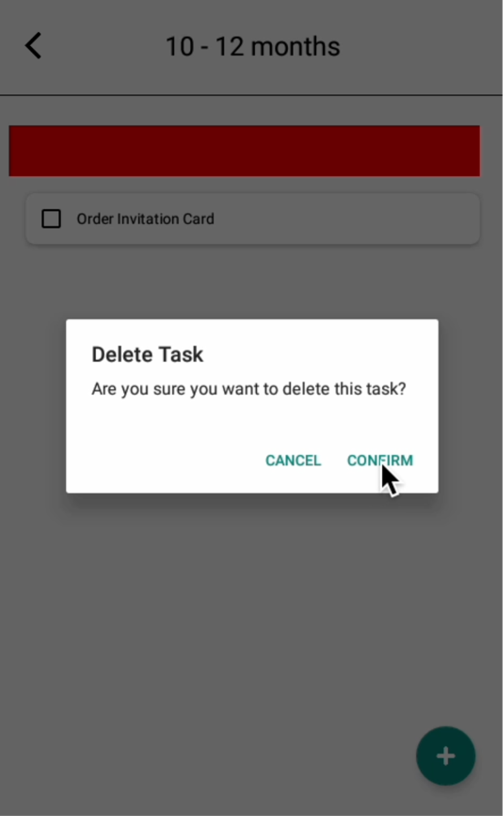
Task: Choose CONFIRM in the delete prompt
Action: coord(380,460)
